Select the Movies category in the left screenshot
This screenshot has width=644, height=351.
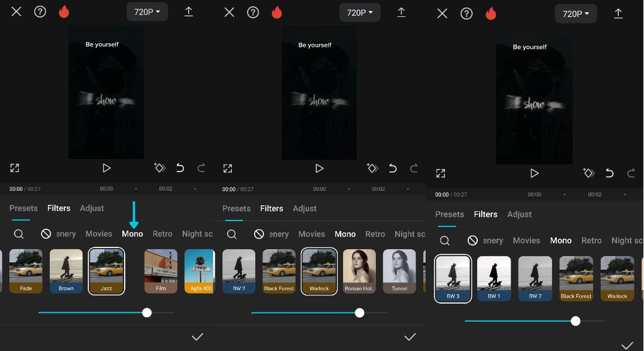(x=98, y=233)
